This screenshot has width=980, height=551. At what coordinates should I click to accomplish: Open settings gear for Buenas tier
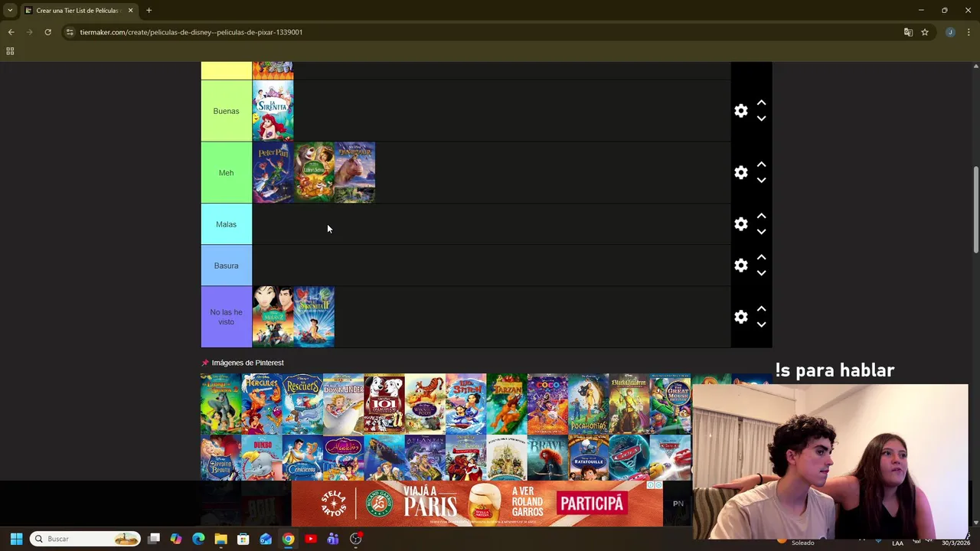pyautogui.click(x=740, y=111)
